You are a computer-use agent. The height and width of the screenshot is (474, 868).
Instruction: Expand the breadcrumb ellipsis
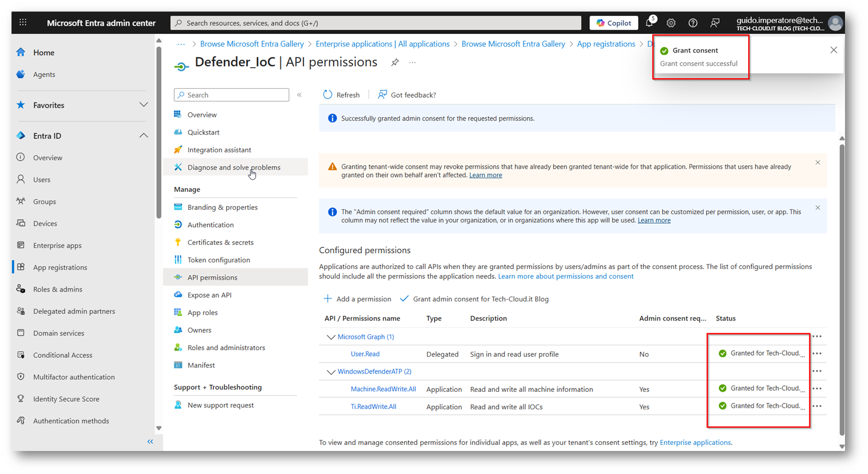(x=181, y=44)
